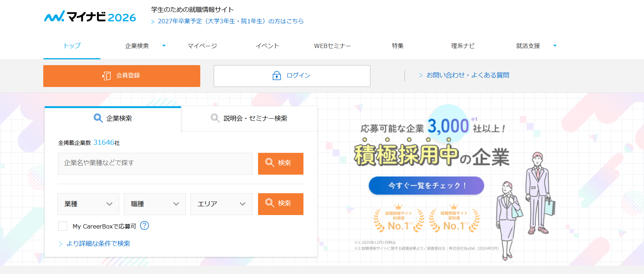
Task: Select the 企業検索 search tab
Action: click(x=113, y=119)
